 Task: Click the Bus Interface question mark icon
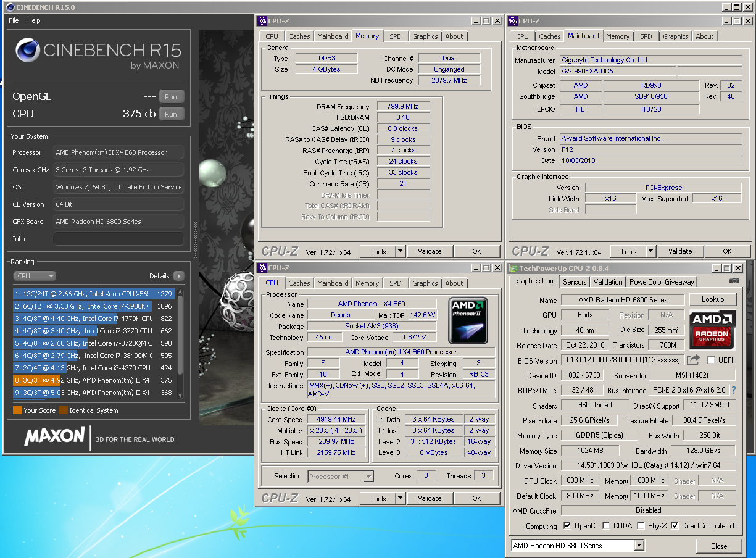(x=734, y=390)
